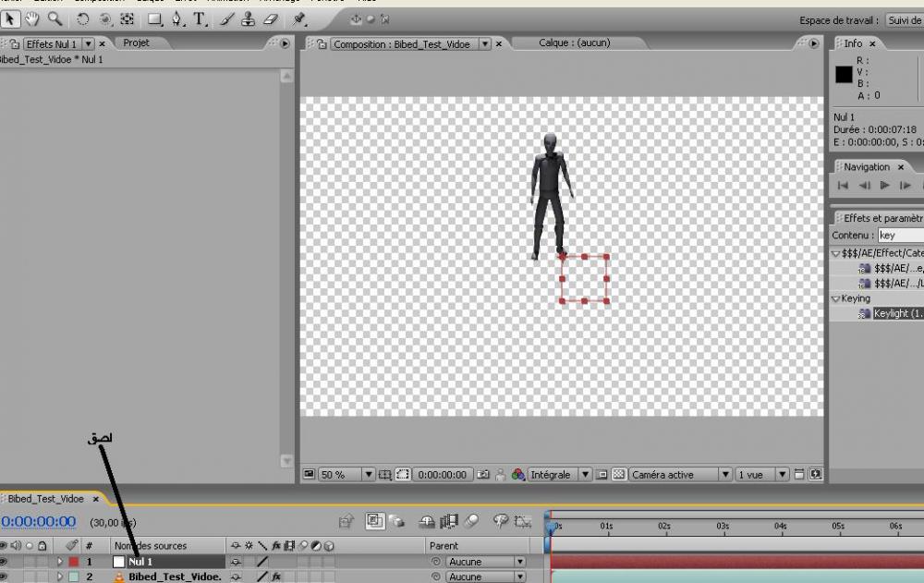Click the red label color of Nul 1

tap(73, 562)
